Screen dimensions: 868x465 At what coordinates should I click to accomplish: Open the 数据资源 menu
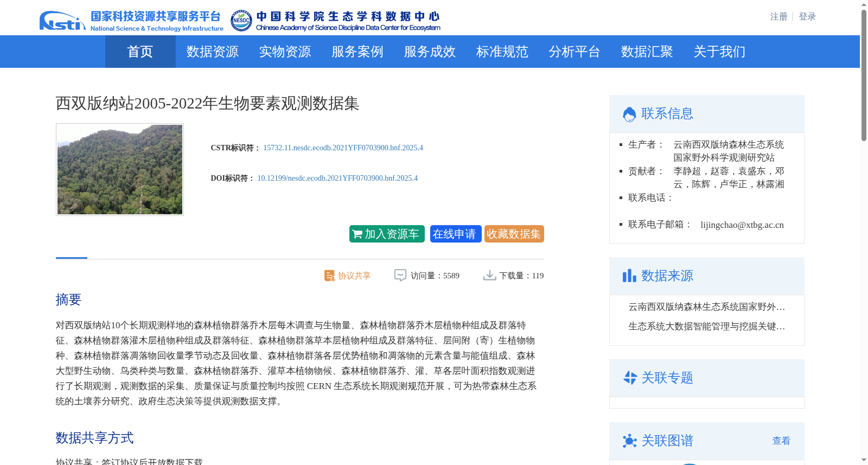(213, 52)
